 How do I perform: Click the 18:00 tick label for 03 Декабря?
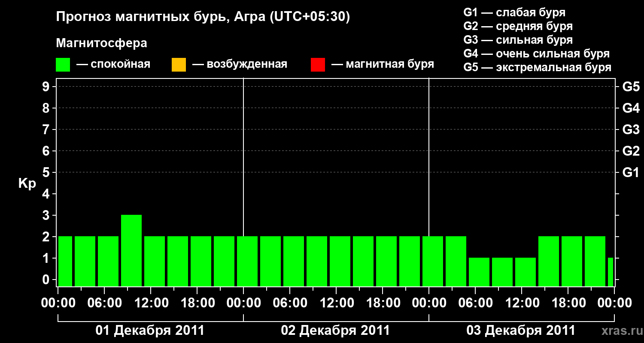point(568,303)
